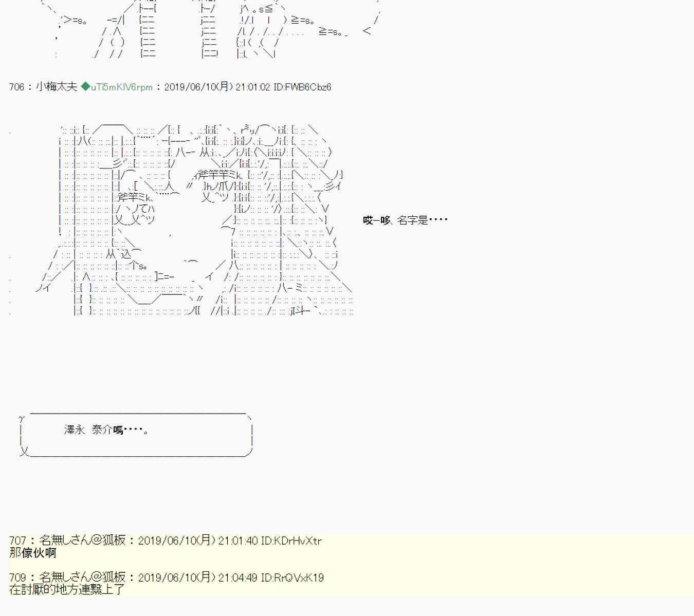Click post number 709
The image size is (694, 616).
17,577
